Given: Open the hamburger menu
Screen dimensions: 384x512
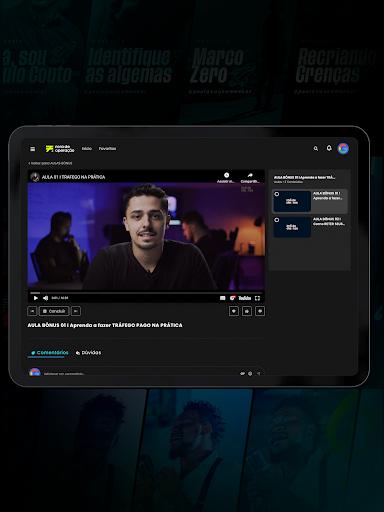Looking at the screenshot, I should coord(32,149).
